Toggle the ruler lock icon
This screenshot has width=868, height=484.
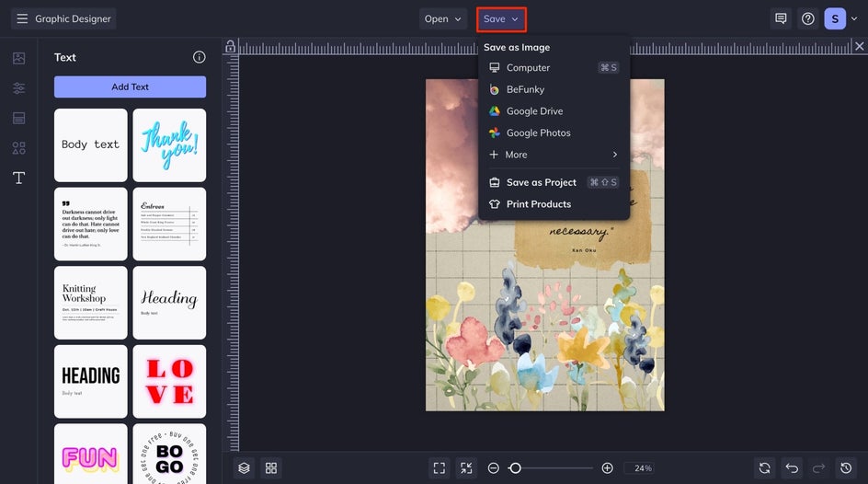(230, 47)
